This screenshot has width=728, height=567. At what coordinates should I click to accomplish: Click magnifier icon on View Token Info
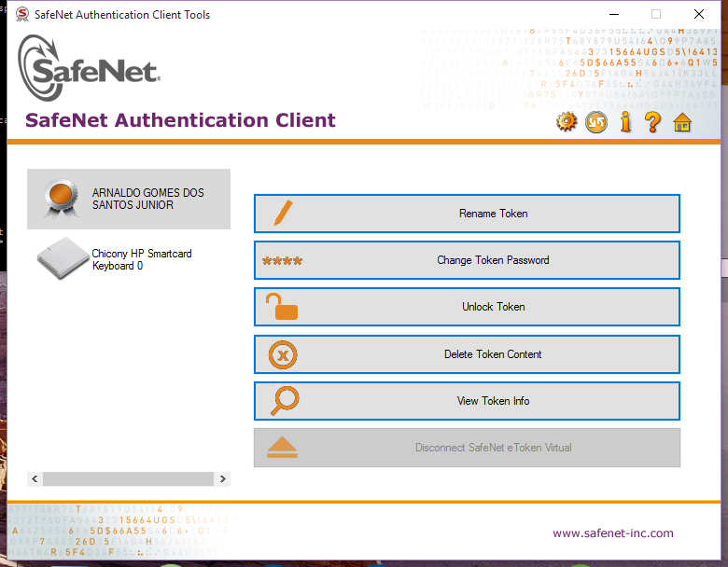[285, 401]
